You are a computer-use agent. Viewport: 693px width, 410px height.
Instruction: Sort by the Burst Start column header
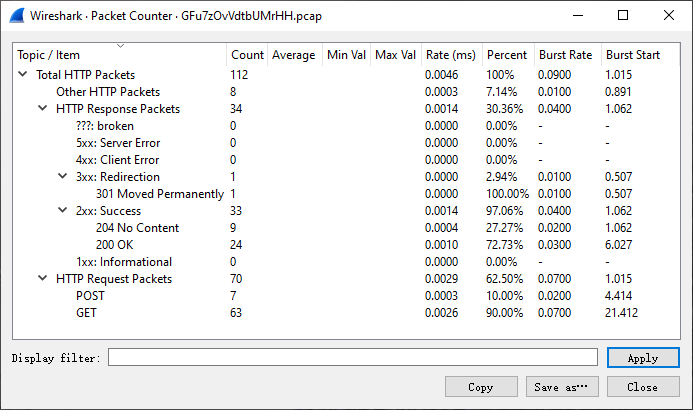coord(640,55)
